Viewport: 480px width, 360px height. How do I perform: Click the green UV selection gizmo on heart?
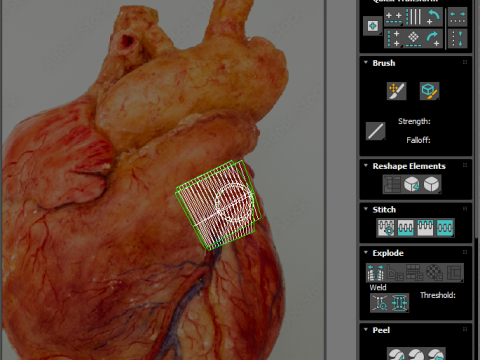[x=218, y=205]
